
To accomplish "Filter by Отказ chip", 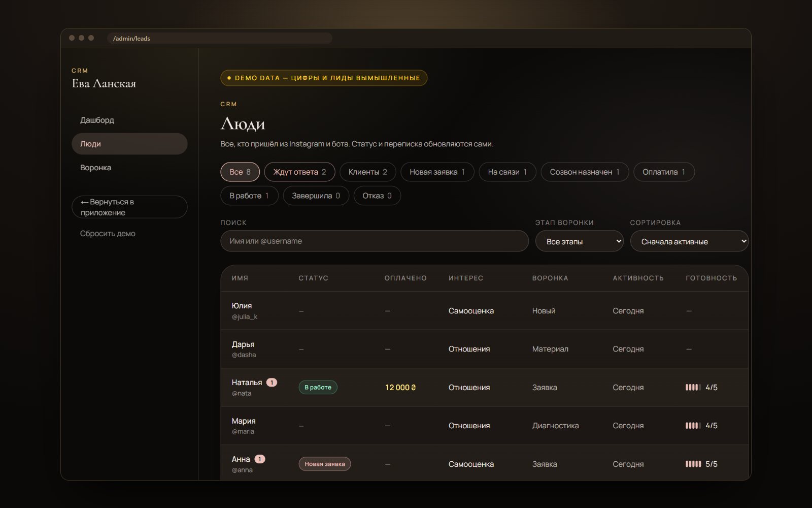I will pyautogui.click(x=377, y=196).
